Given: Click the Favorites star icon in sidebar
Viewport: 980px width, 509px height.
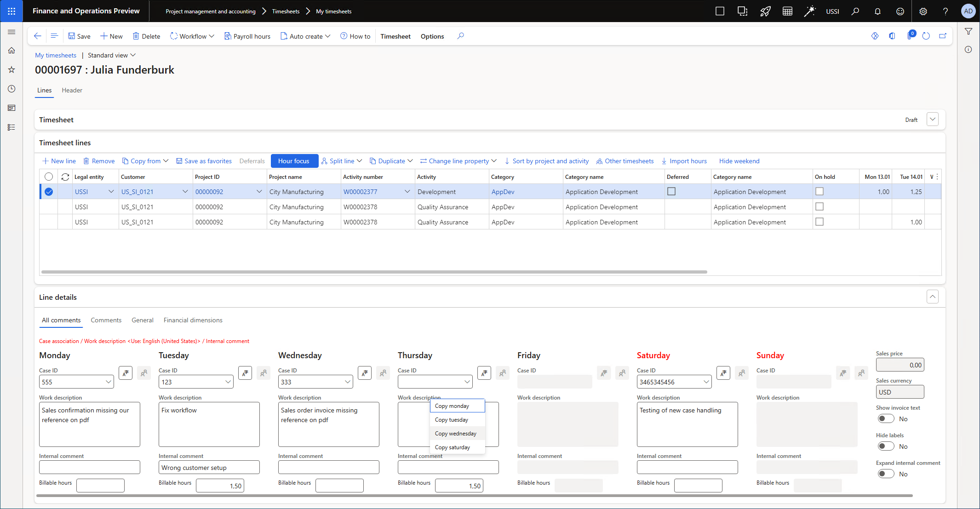Looking at the screenshot, I should pos(11,69).
